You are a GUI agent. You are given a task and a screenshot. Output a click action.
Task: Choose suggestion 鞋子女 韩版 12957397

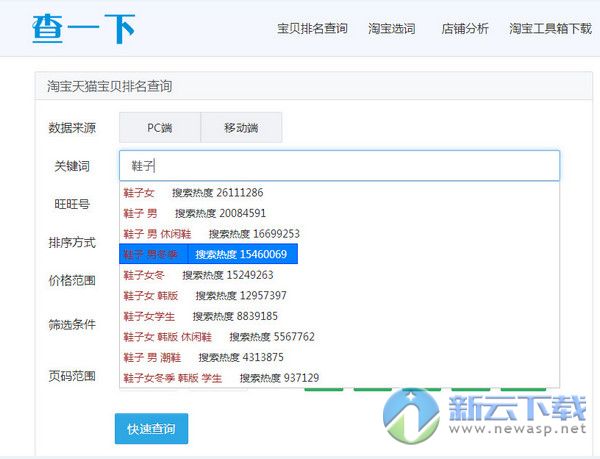pyautogui.click(x=339, y=296)
